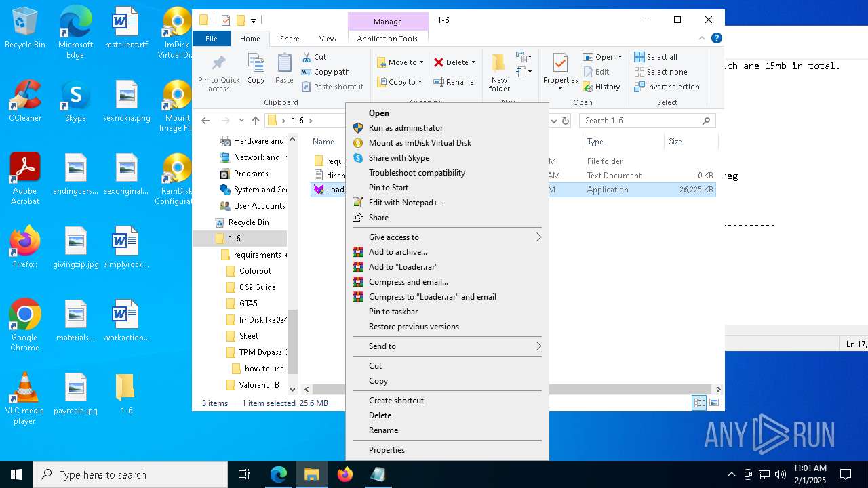Click Type here to search box
Screen dimensions: 868x488
point(130,474)
